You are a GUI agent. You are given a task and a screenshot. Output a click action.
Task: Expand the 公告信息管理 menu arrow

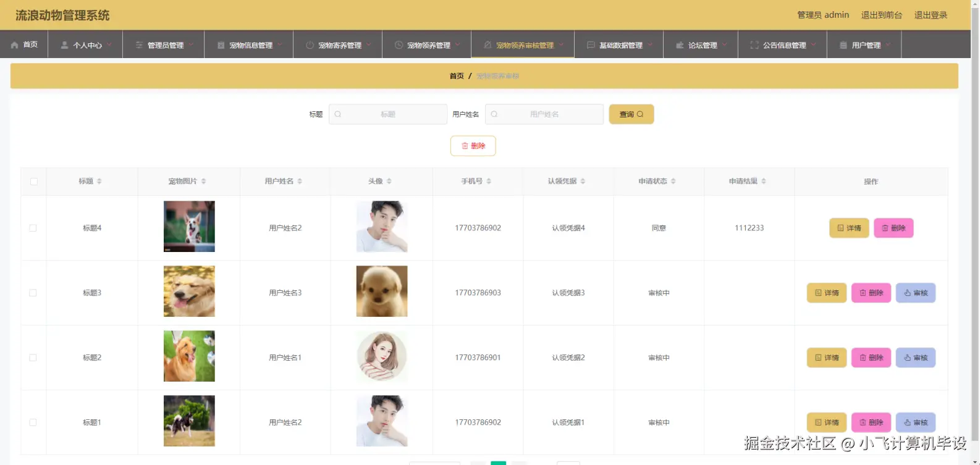pos(814,44)
